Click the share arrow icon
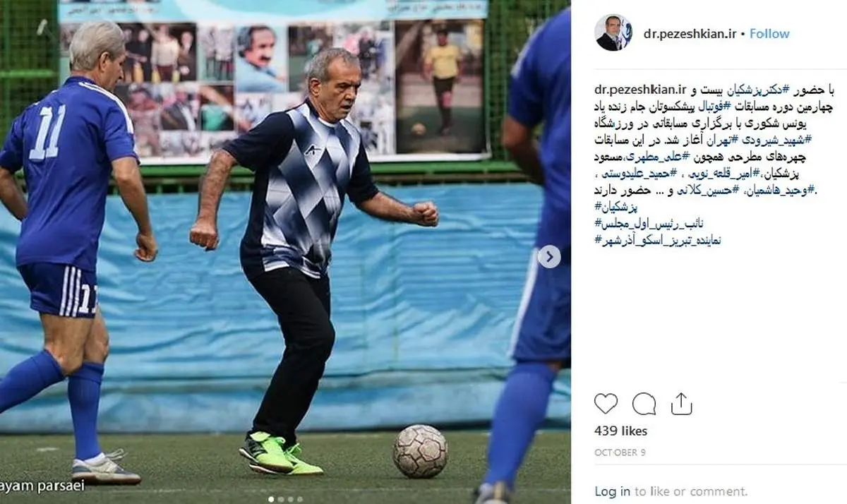The width and height of the screenshot is (847, 504). coord(681,403)
